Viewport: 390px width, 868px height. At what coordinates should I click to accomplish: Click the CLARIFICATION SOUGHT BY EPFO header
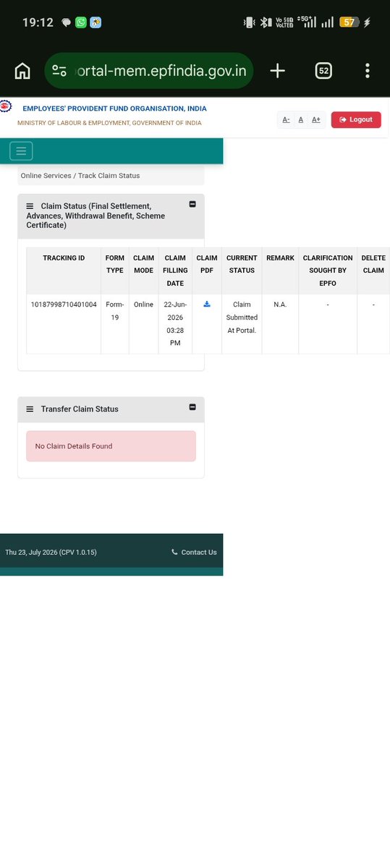pos(328,271)
